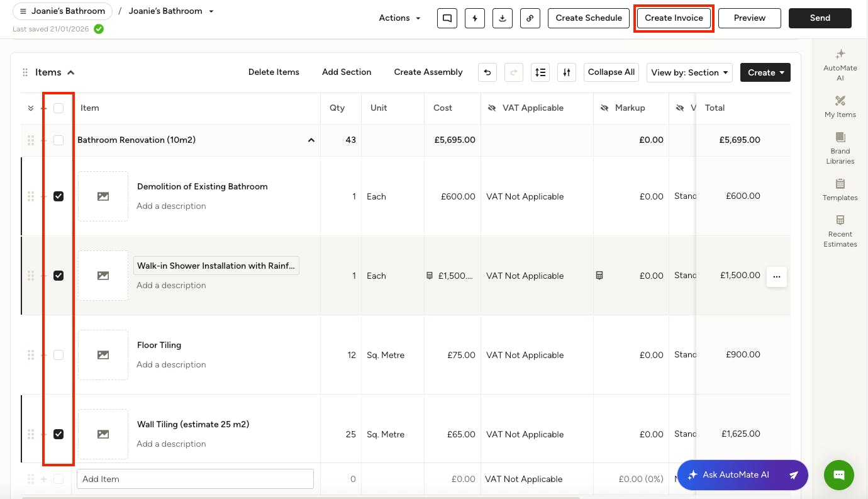This screenshot has width=868, height=499.
Task: Open Ask AutoMate AI button
Action: point(742,475)
